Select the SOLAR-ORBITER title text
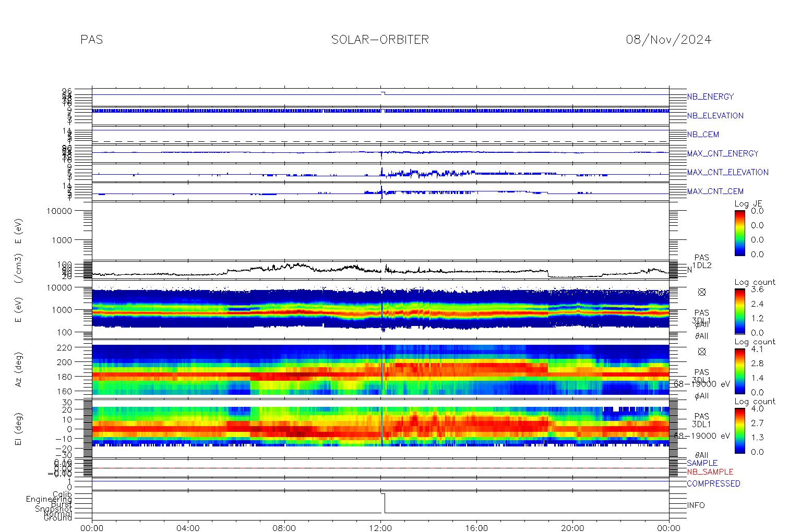This screenshot has height=532, width=789. pos(380,40)
